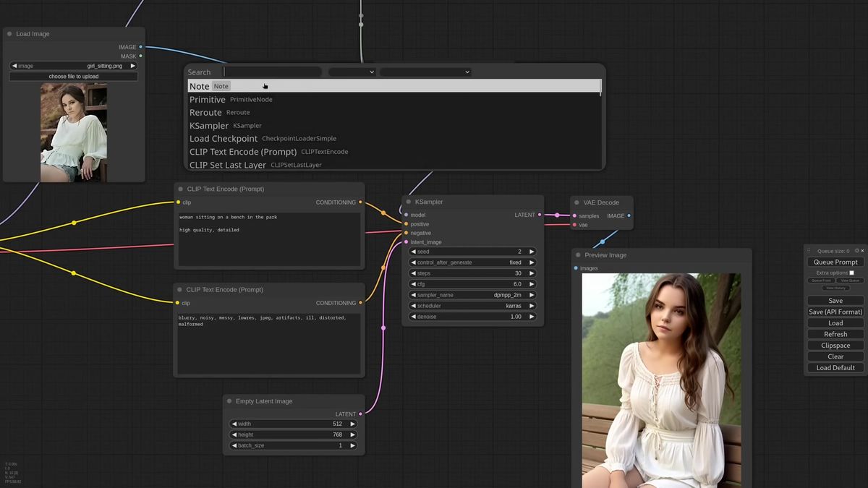Click the Refresh button

pos(835,334)
